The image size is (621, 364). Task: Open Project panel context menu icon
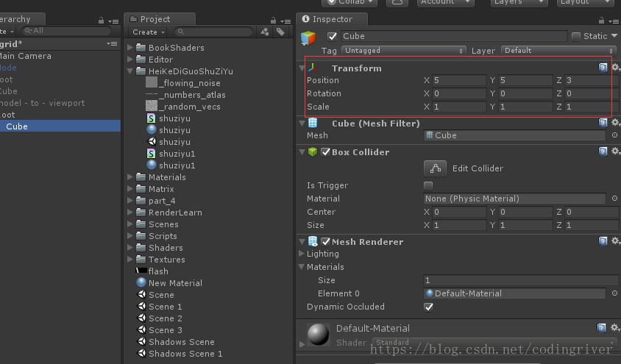click(x=285, y=21)
